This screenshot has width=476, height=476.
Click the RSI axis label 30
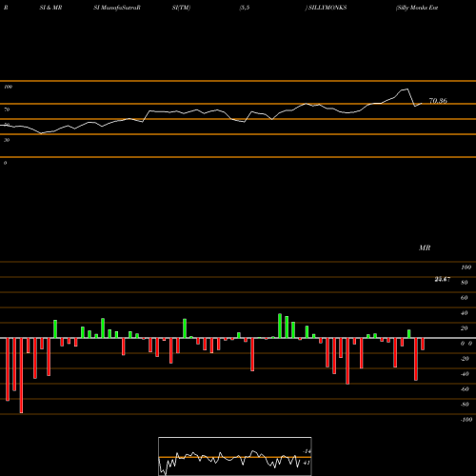7,140
